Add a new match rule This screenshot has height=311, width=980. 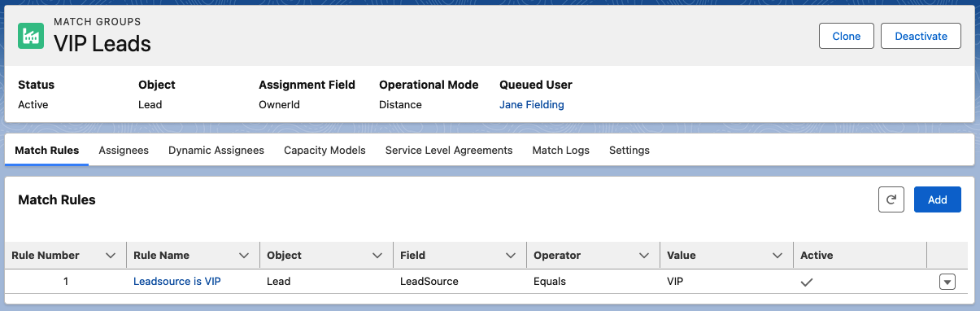coord(938,199)
